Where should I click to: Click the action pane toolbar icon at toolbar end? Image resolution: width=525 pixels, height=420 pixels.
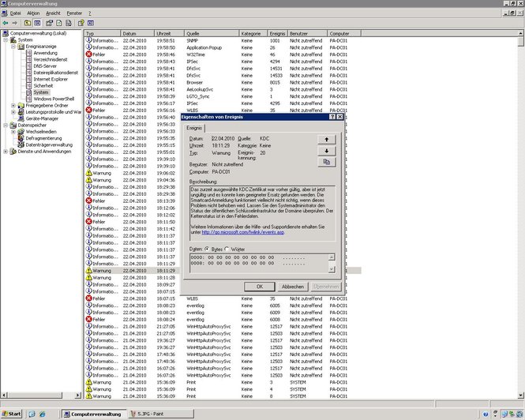pos(91,23)
